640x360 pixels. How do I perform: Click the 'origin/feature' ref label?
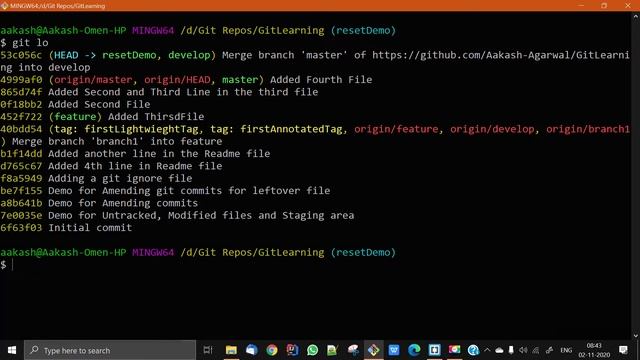click(x=396, y=129)
